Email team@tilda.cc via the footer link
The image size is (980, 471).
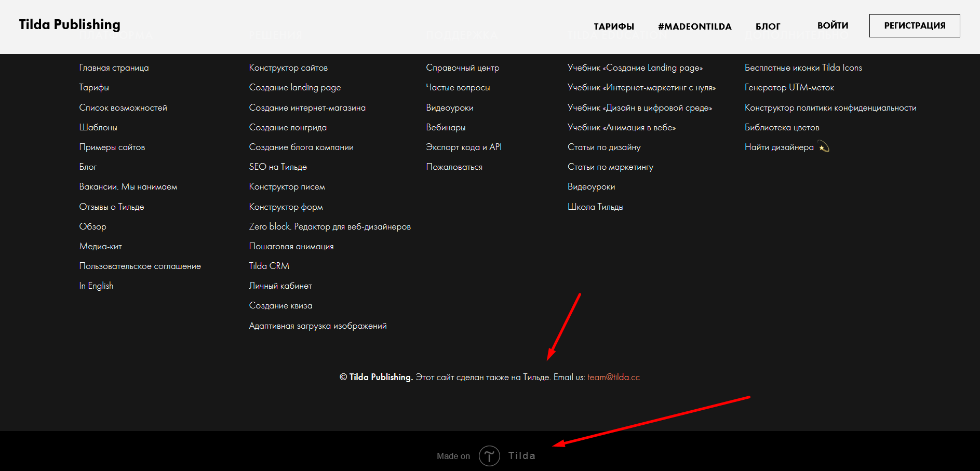tap(613, 377)
